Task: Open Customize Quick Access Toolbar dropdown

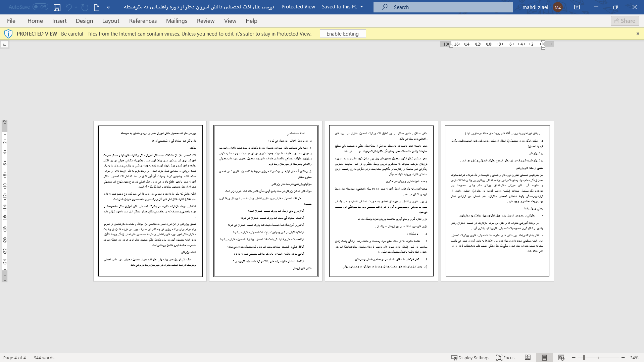Action: (108, 7)
